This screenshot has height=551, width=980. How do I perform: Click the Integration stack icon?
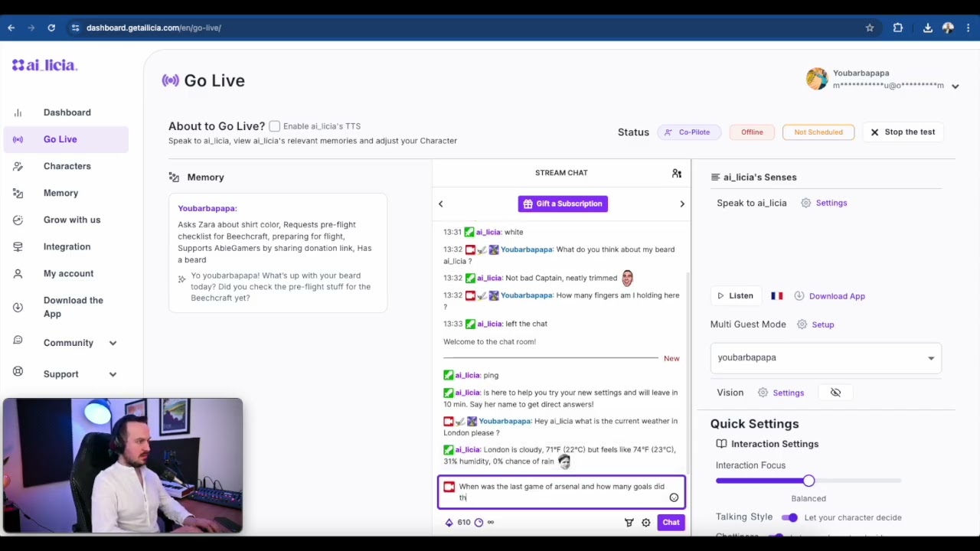18,246
